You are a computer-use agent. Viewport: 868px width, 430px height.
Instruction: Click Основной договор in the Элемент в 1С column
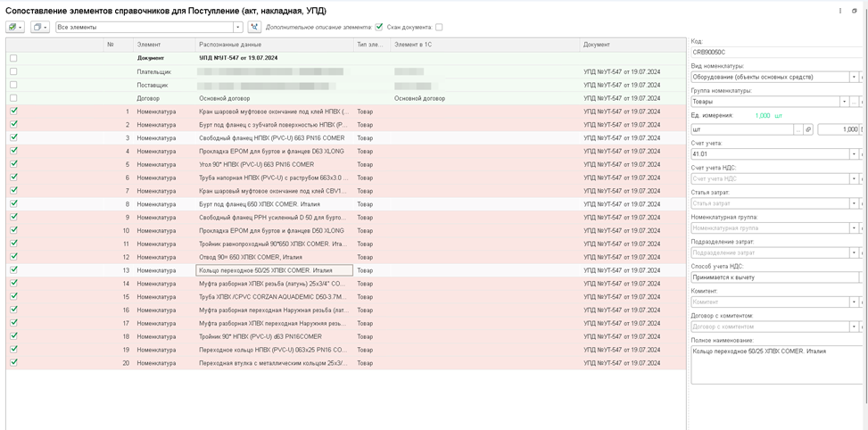point(419,98)
